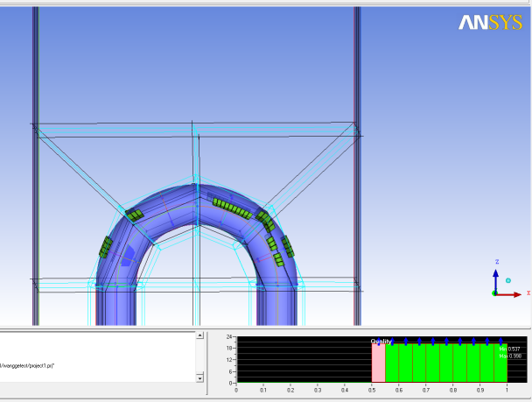
Task: Click the message window scroll down arrow
Action: coord(199,377)
